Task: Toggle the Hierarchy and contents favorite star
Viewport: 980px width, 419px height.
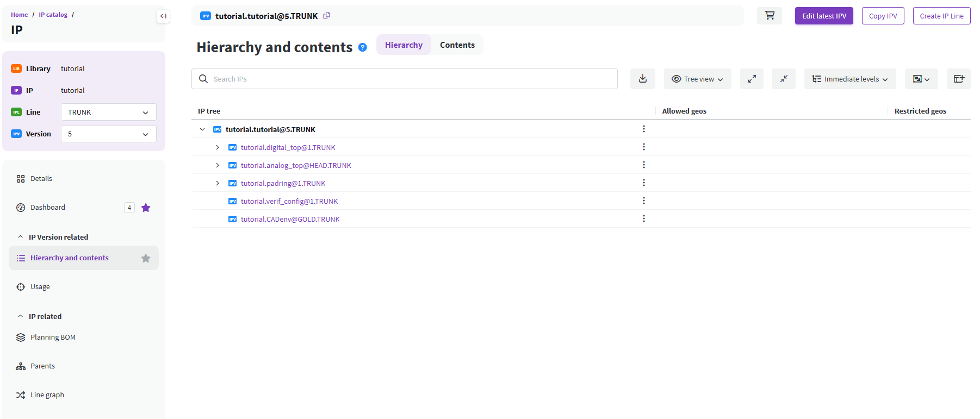Action: coord(146,258)
